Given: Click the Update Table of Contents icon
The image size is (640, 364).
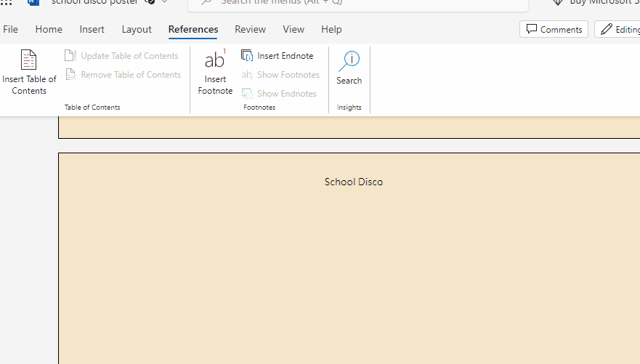Looking at the screenshot, I should point(70,56).
